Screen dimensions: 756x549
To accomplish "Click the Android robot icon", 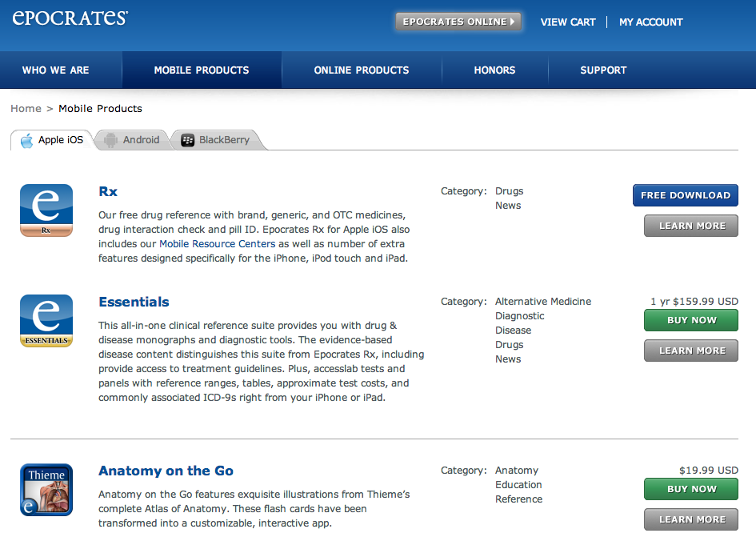I will point(111,140).
